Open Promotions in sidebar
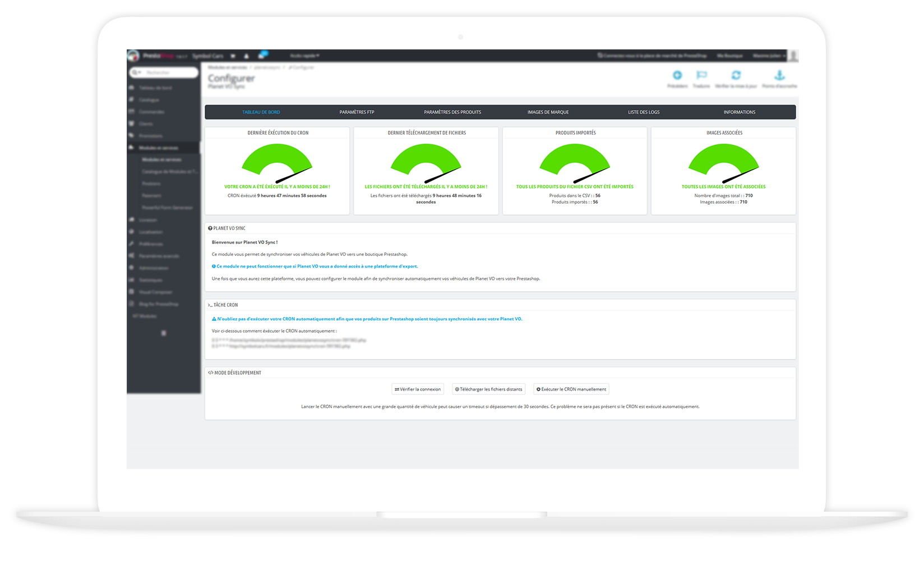 150,136
